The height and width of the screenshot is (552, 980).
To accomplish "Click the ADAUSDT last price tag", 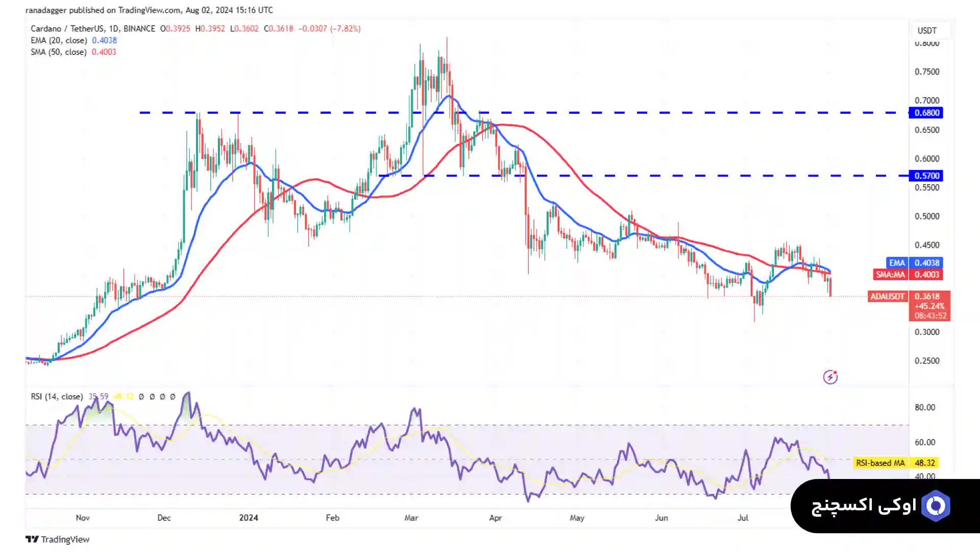I will pyautogui.click(x=909, y=296).
